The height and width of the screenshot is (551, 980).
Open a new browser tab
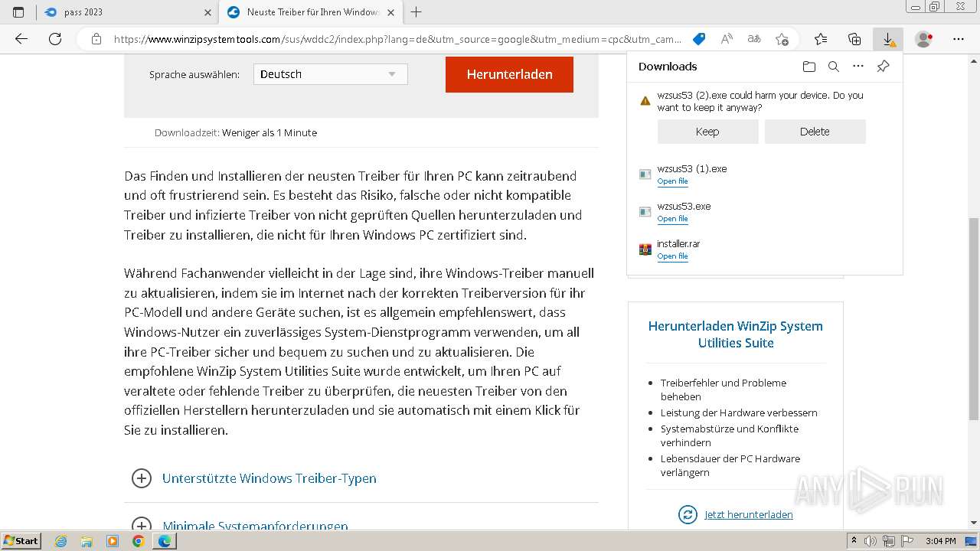pyautogui.click(x=416, y=12)
